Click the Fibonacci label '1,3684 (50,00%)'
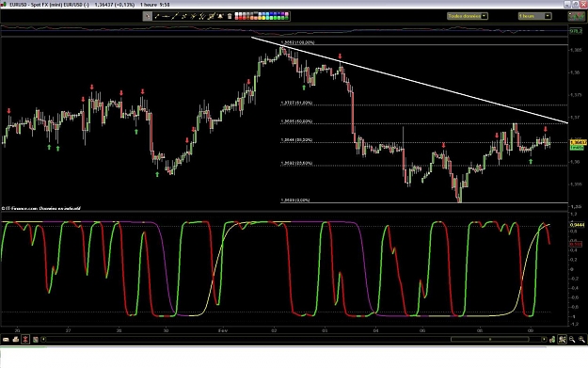 point(296,121)
